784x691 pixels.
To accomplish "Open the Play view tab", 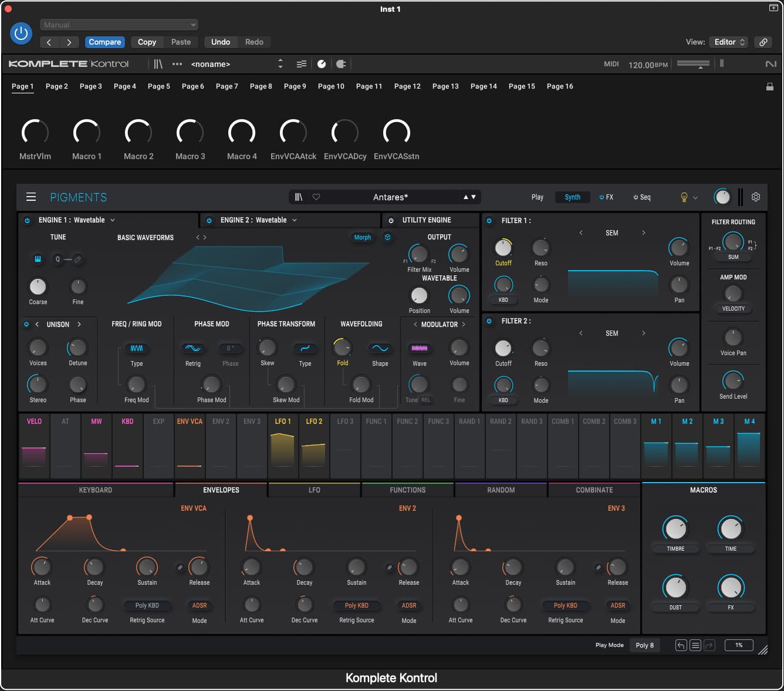I will [x=538, y=197].
